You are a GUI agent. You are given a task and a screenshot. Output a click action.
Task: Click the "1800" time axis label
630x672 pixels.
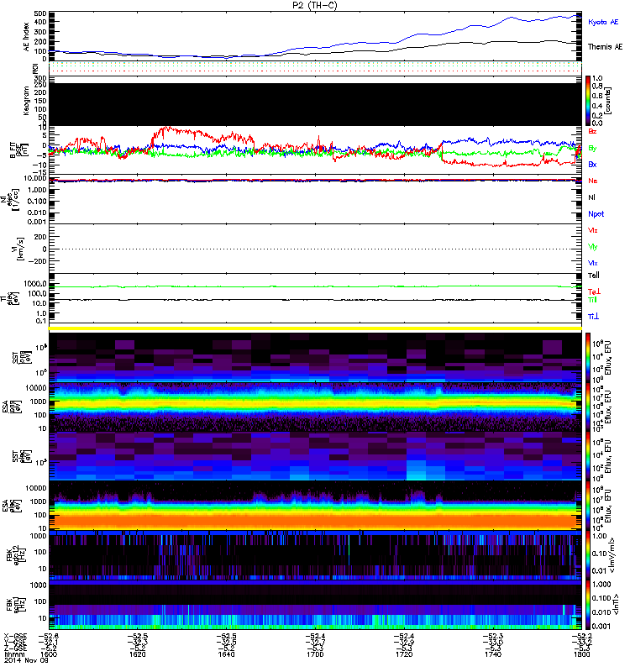click(x=581, y=654)
